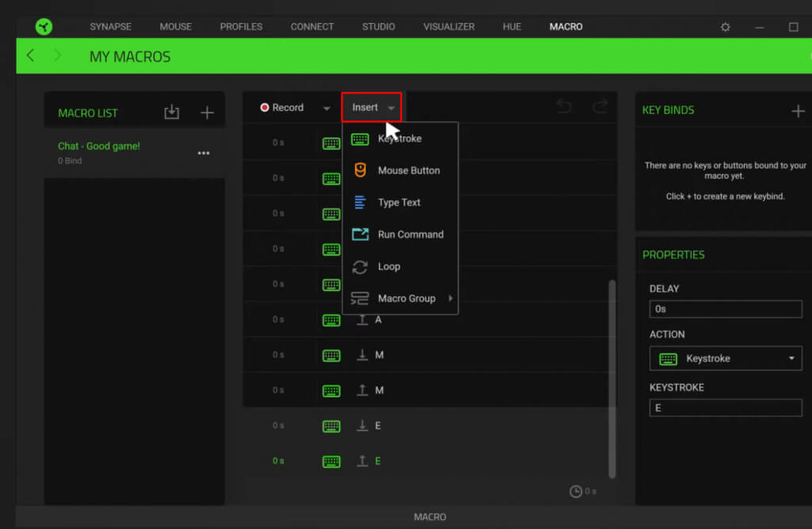812x529 pixels.
Task: Open the CONNECT tab
Action: [312, 26]
